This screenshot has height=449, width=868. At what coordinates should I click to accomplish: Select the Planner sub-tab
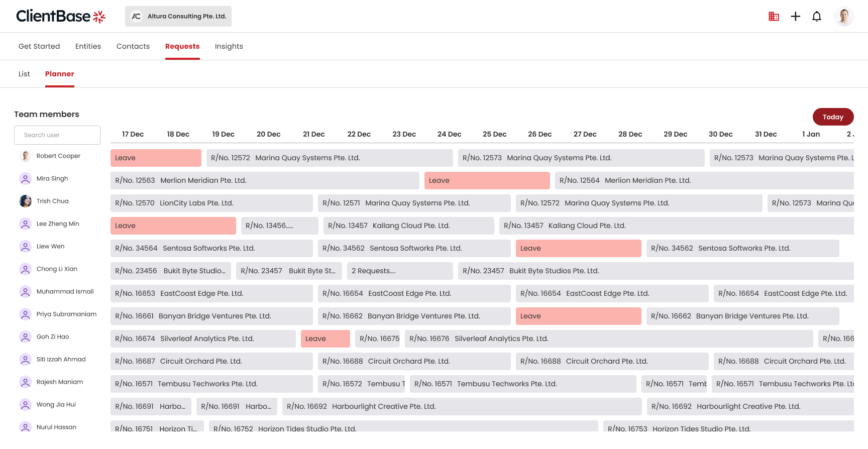(x=60, y=74)
